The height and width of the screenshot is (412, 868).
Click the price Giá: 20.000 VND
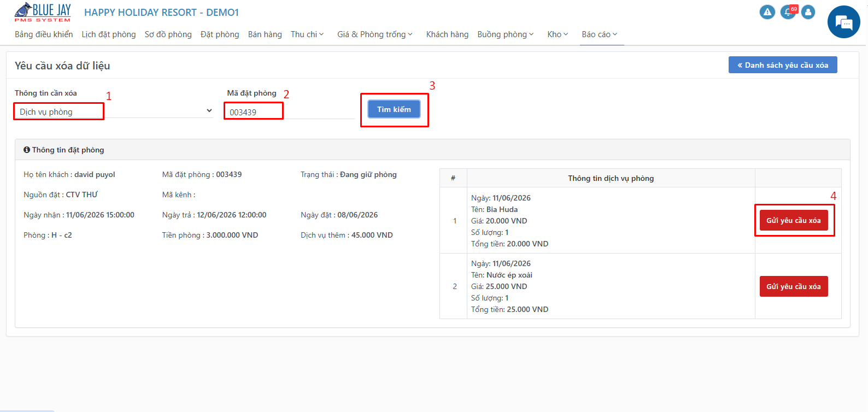pos(499,221)
